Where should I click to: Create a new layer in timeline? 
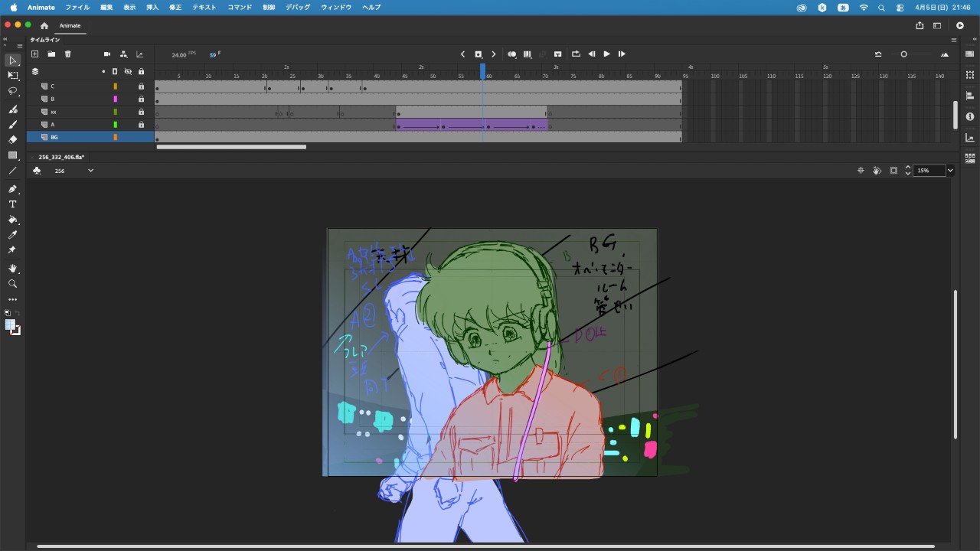pos(34,54)
